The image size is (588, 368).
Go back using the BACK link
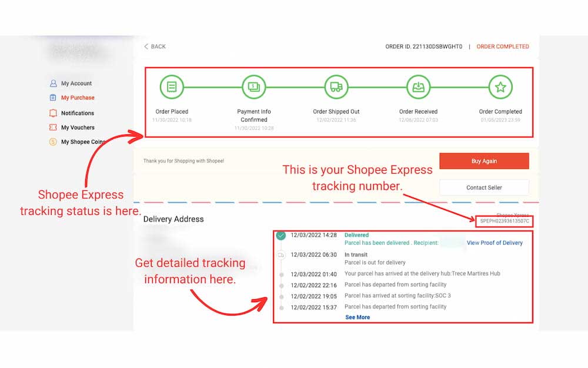[x=155, y=47]
